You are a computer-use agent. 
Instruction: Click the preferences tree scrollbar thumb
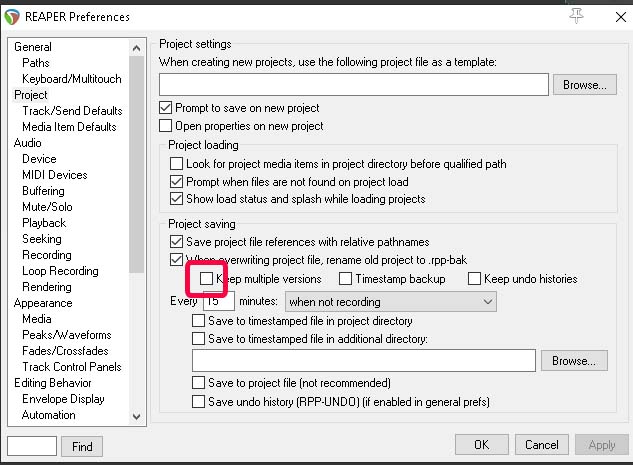(136, 164)
